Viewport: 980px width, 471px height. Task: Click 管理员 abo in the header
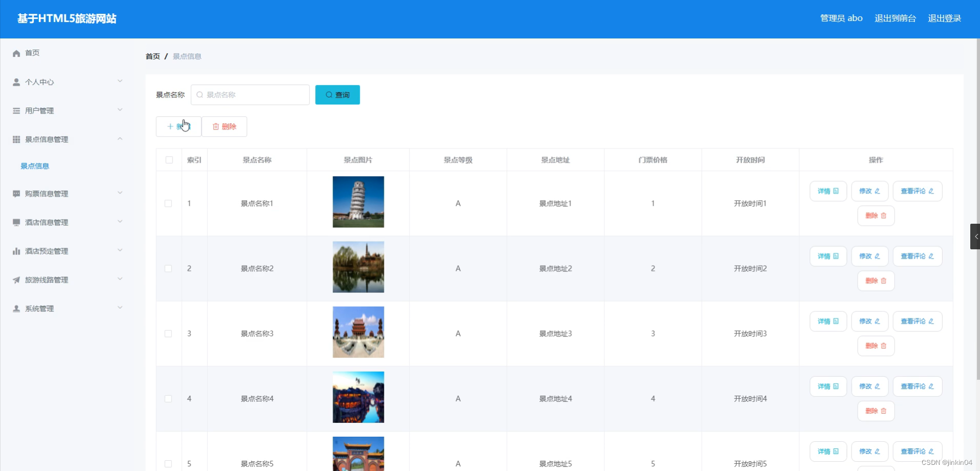(x=841, y=18)
